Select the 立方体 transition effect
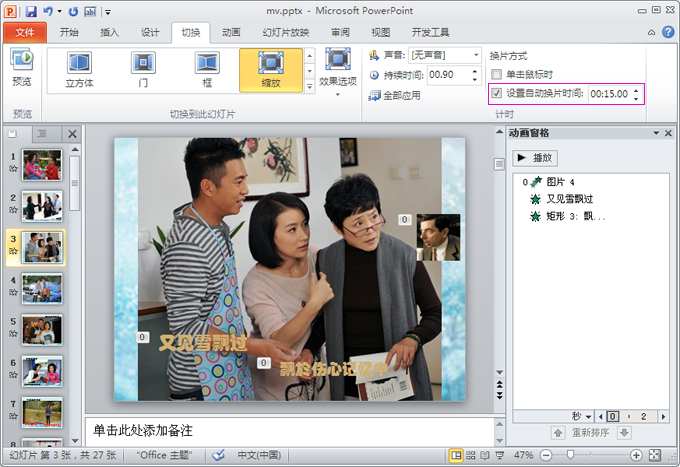Screen dimensions: 680x467 coord(79,70)
